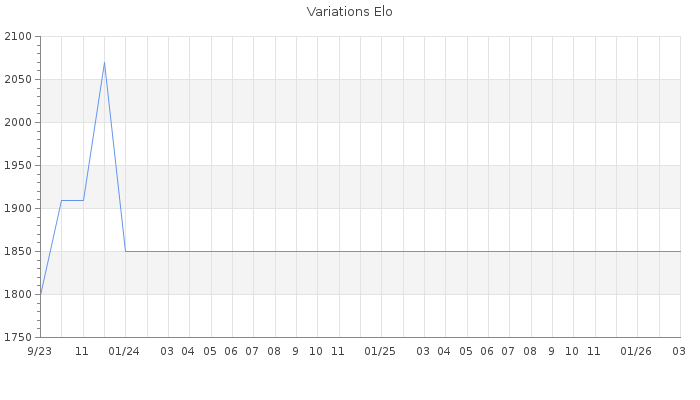Select the 01/24 date on x-axis
The height and width of the screenshot is (400, 700).
click(125, 351)
